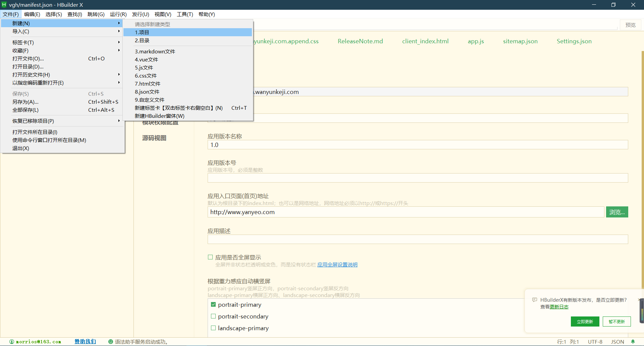Image resolution: width=644 pixels, height=346 pixels.
Task: Check the 应用是否全屏显示 checkbox
Action: coord(210,257)
